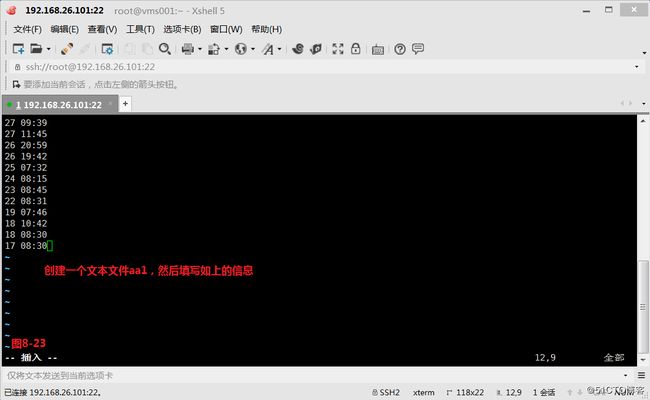
Task: Click the Print icon in toolbar
Action: (188, 49)
